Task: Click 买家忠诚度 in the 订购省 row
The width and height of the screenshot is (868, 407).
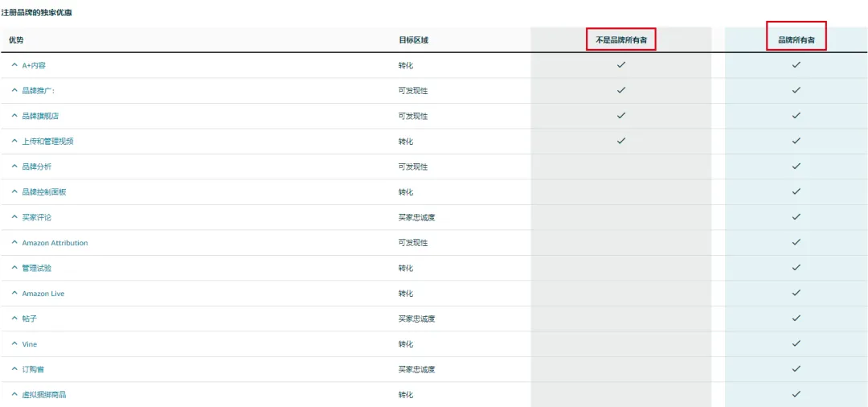Action: click(417, 369)
